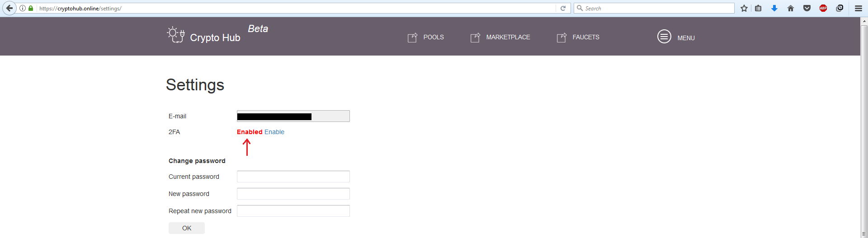Click the Pools external-link icon

(412, 37)
